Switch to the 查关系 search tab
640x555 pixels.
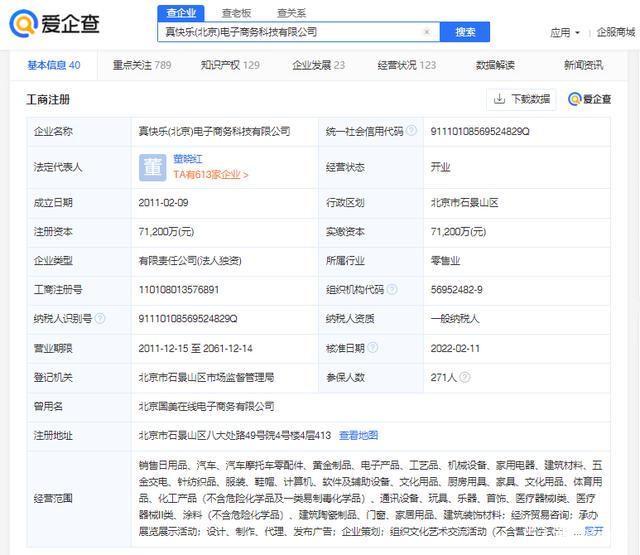tap(291, 13)
